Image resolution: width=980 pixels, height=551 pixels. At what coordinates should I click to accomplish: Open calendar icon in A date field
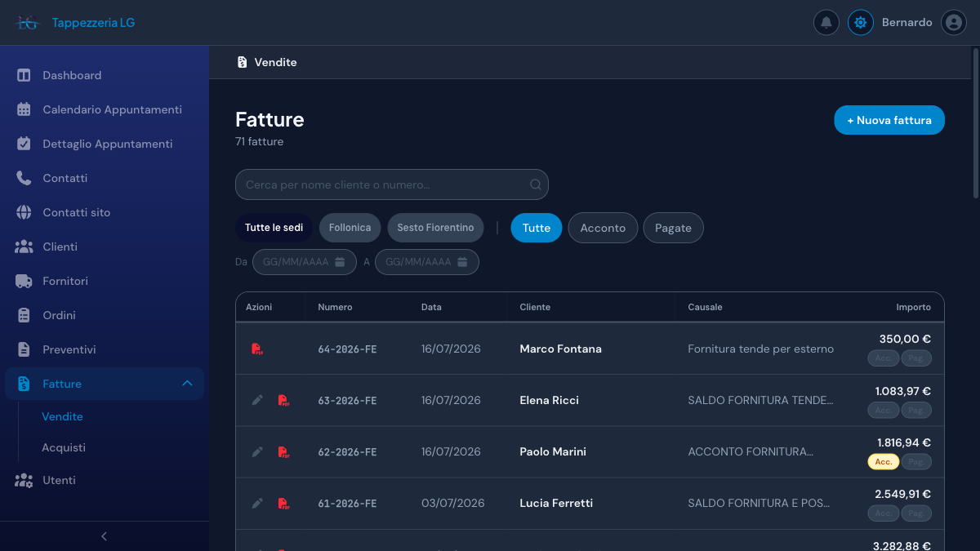[x=462, y=262]
